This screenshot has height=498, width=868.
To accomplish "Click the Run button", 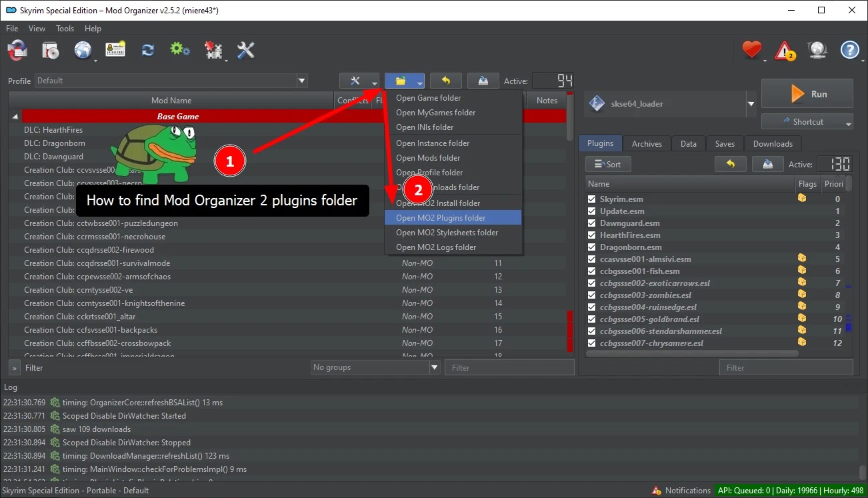I will point(807,94).
